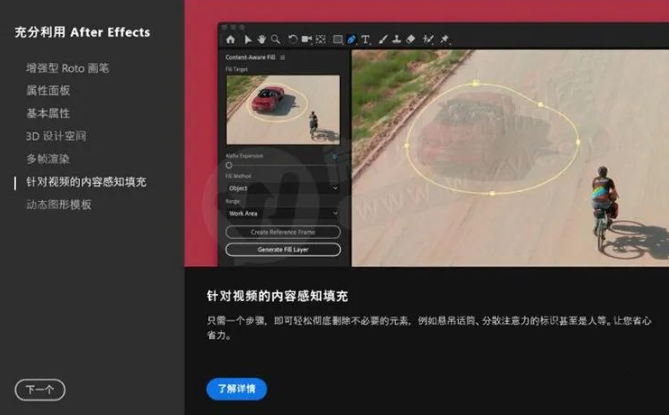
Task: Select the Hand tool
Action: click(261, 40)
